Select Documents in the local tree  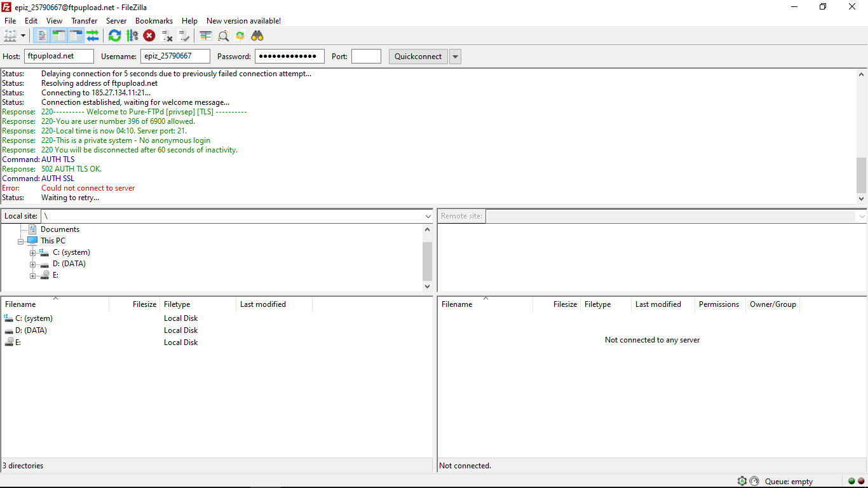(x=60, y=229)
